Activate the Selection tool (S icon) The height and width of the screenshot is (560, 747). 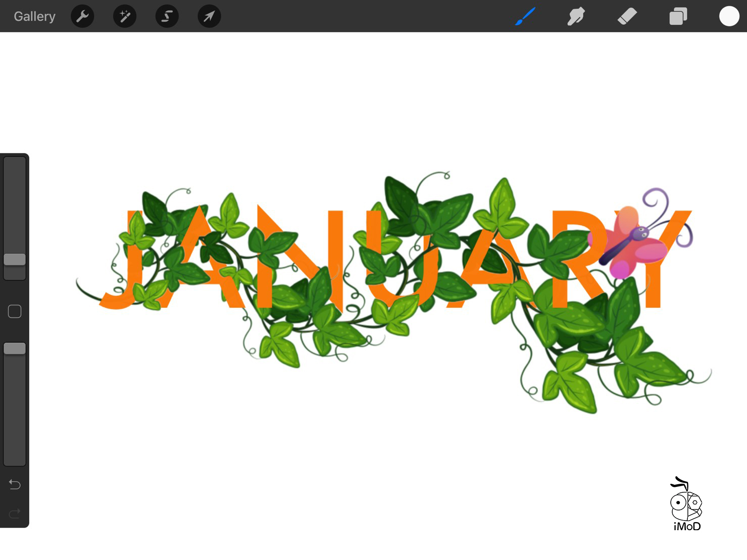coord(167,16)
